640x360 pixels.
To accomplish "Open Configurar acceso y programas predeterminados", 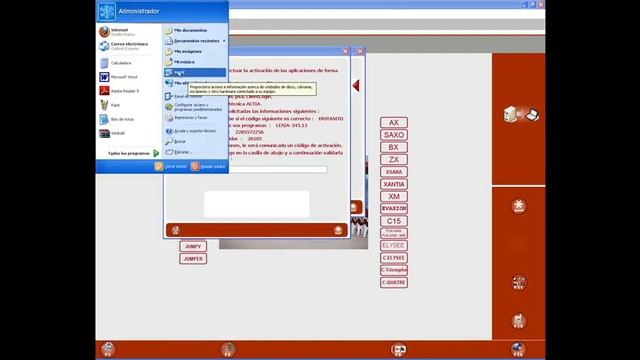I will 195,107.
